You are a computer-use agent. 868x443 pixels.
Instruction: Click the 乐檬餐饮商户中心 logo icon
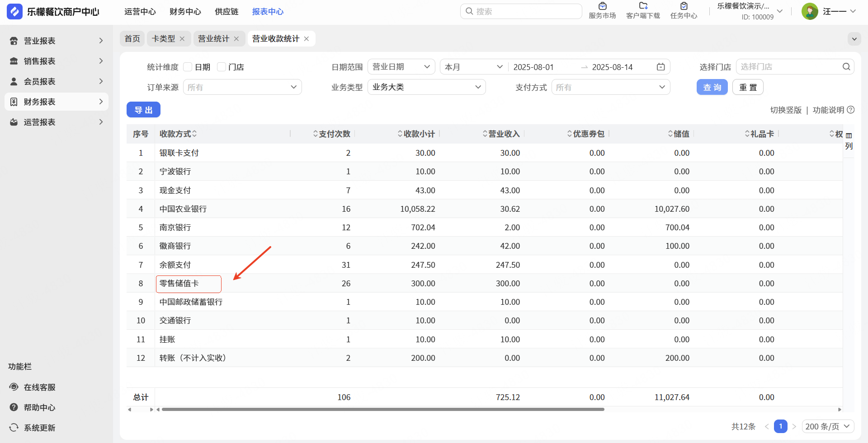click(14, 11)
